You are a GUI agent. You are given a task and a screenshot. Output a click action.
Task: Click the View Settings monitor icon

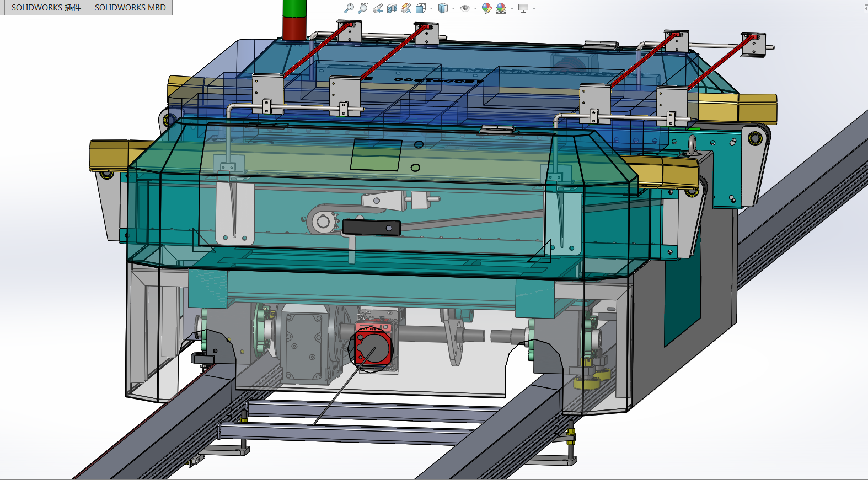tap(523, 8)
